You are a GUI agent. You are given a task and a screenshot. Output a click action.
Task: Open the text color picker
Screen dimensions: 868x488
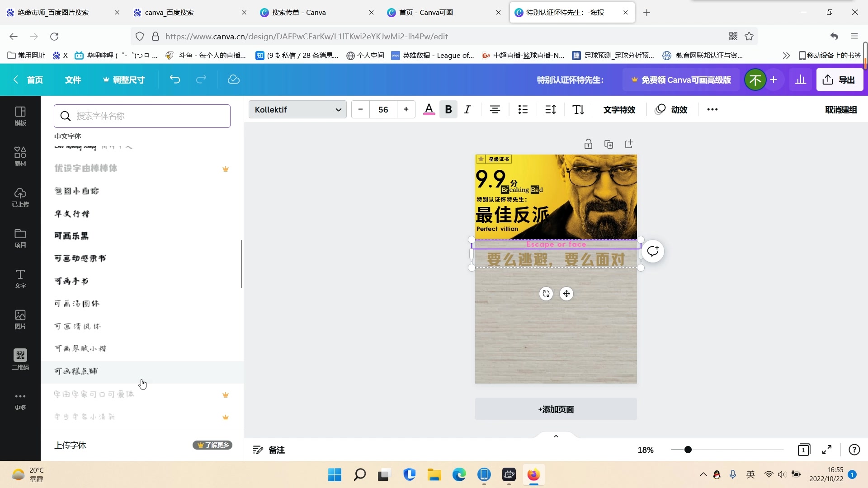(429, 109)
